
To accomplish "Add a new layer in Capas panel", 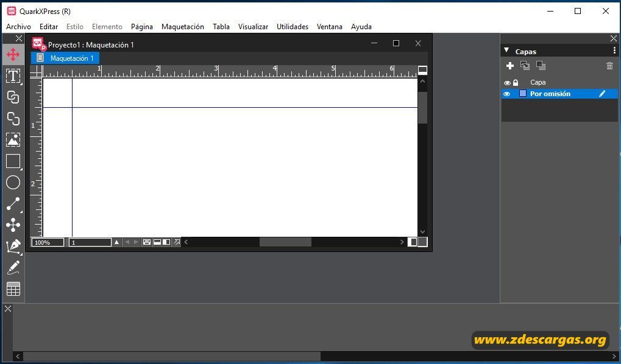I will (x=510, y=66).
